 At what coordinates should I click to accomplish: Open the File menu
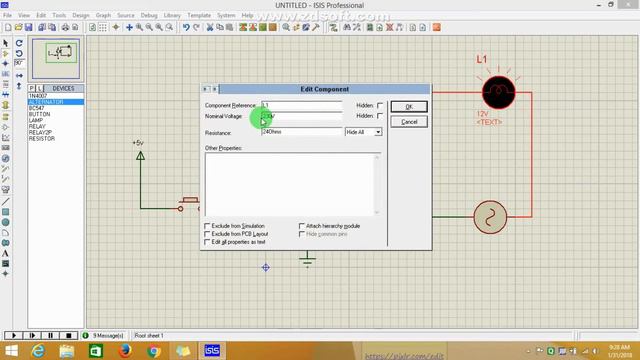click(x=7, y=15)
